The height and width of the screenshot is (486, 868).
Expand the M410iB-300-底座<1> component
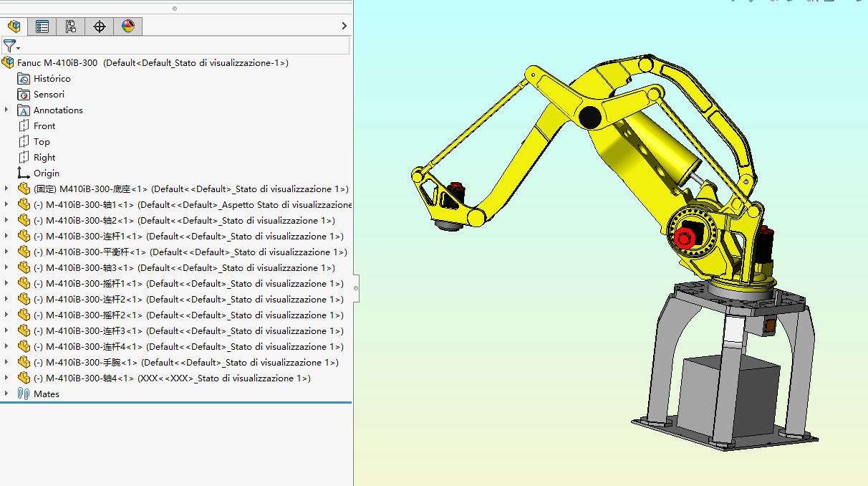click(6, 189)
